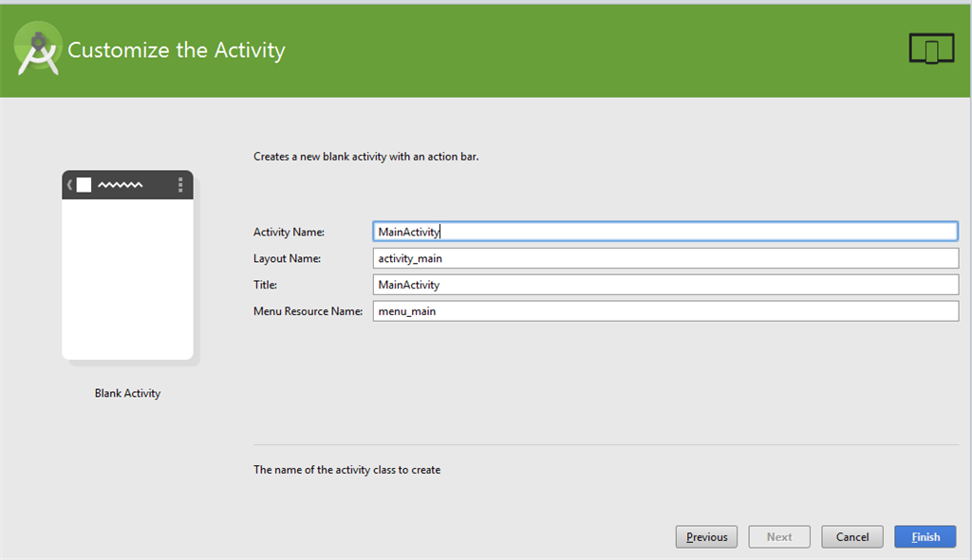Click the white app icon square in preview
Screen dimensions: 972x560
click(84, 185)
